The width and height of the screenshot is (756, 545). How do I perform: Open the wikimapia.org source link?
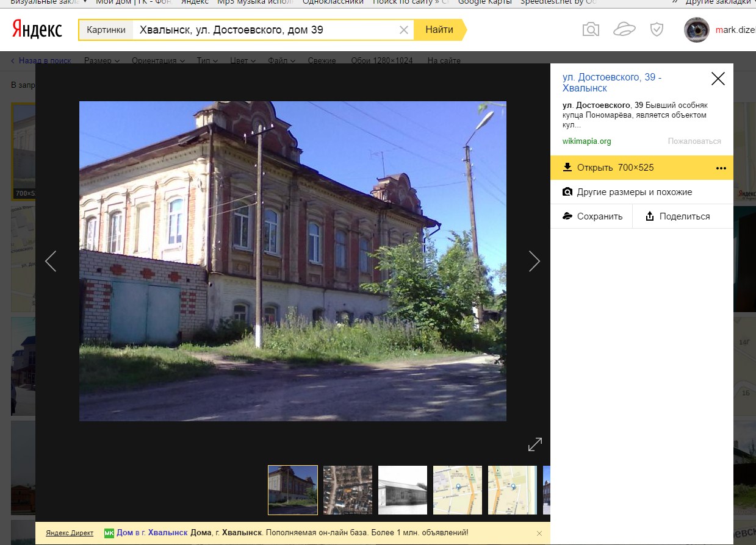click(x=586, y=141)
